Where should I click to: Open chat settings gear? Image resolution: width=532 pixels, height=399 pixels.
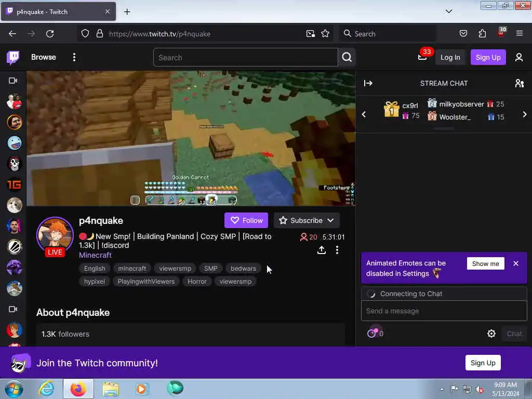491,334
